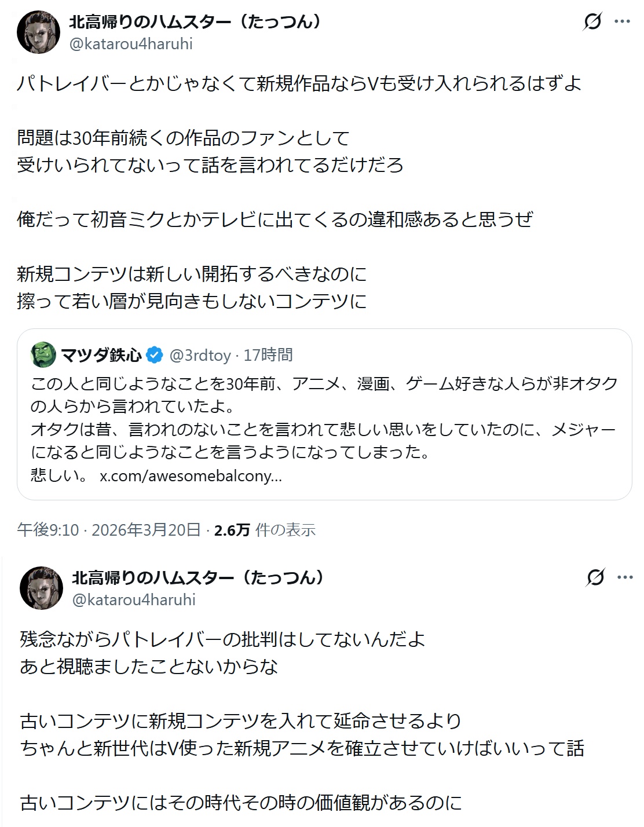Click the blue verified badge beside マツダ鉄心
Image resolution: width=644 pixels, height=827 pixels.
click(x=154, y=355)
